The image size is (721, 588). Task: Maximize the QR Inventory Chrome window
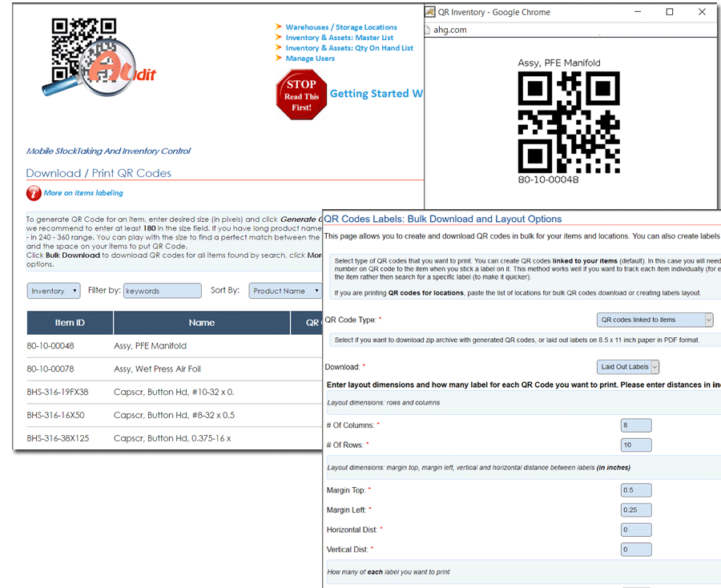[670, 12]
